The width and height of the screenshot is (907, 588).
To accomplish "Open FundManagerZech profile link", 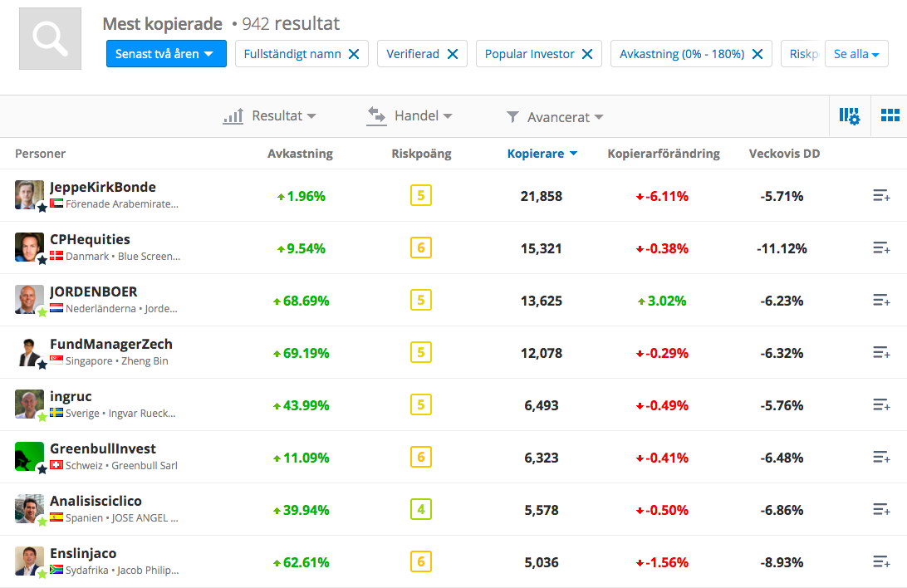I will (x=110, y=344).
